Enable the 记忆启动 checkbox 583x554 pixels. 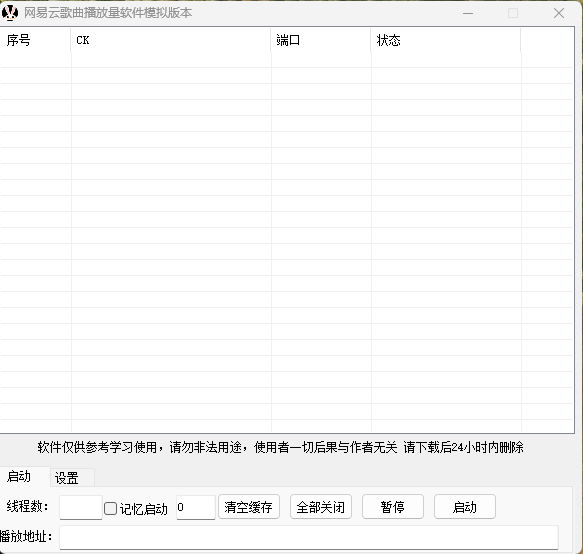(110, 508)
